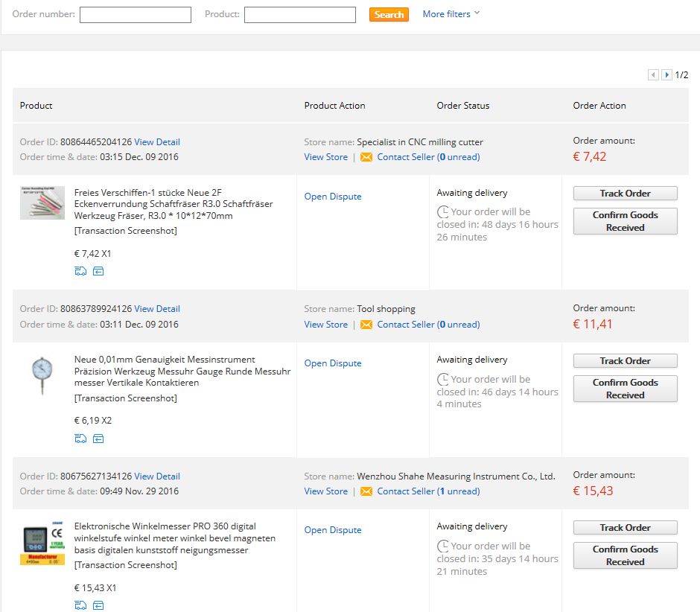Viewport: 700px width, 612px height.
Task: Expand the More filters dropdown
Action: point(451,14)
